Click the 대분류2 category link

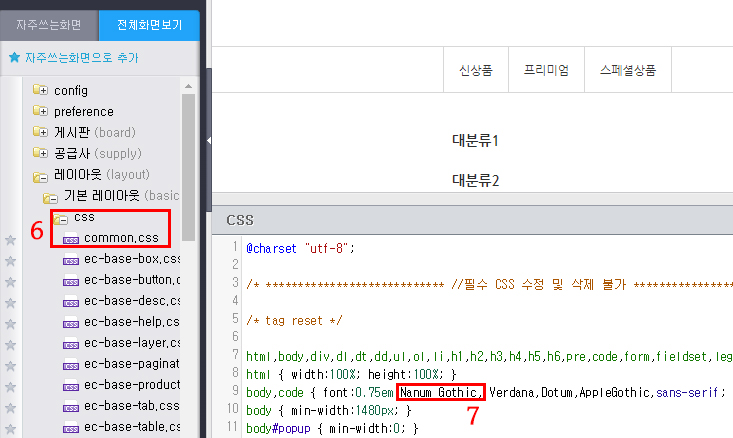(475, 180)
